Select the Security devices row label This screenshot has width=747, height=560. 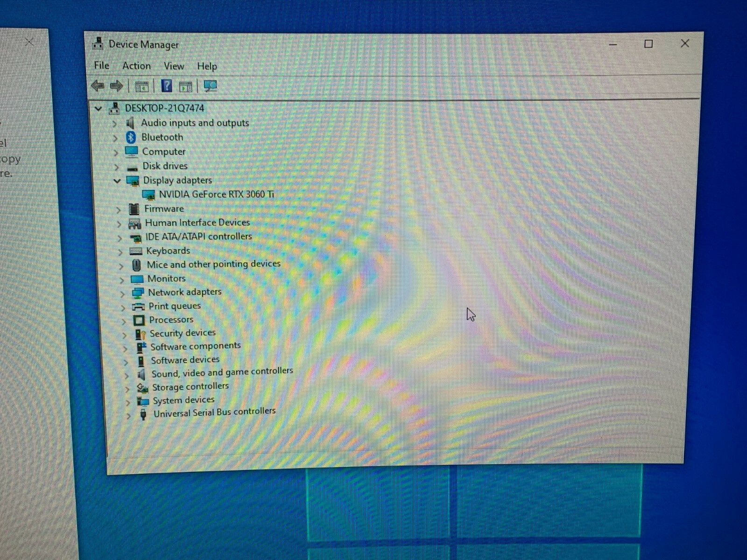(183, 333)
